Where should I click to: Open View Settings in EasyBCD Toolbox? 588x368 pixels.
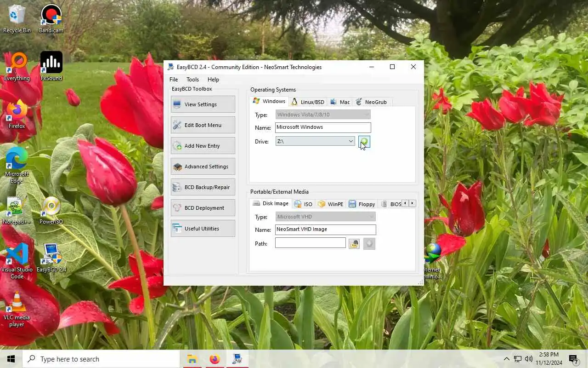coord(203,104)
